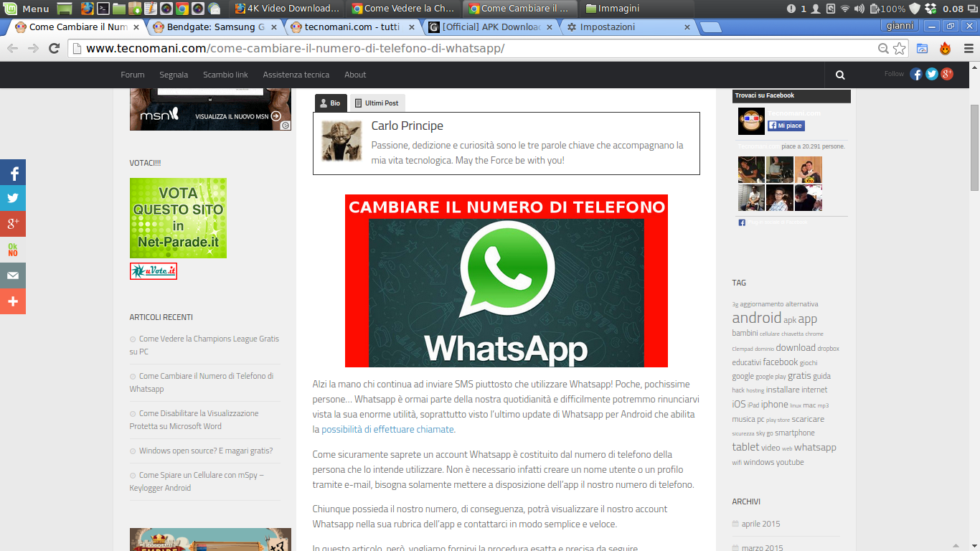The height and width of the screenshot is (551, 980).
Task: Open the gianni profile switcher
Action: tap(900, 26)
